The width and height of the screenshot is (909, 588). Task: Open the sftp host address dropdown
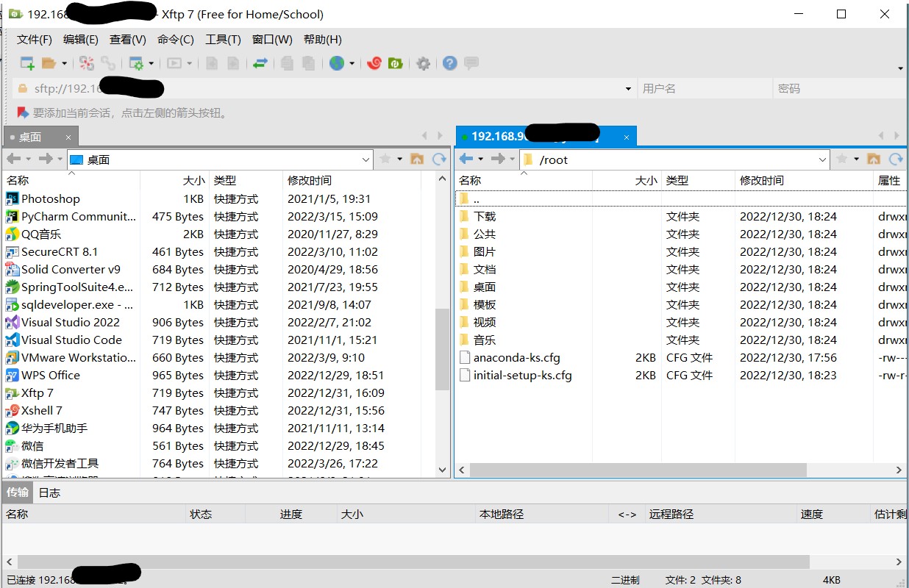pyautogui.click(x=628, y=88)
